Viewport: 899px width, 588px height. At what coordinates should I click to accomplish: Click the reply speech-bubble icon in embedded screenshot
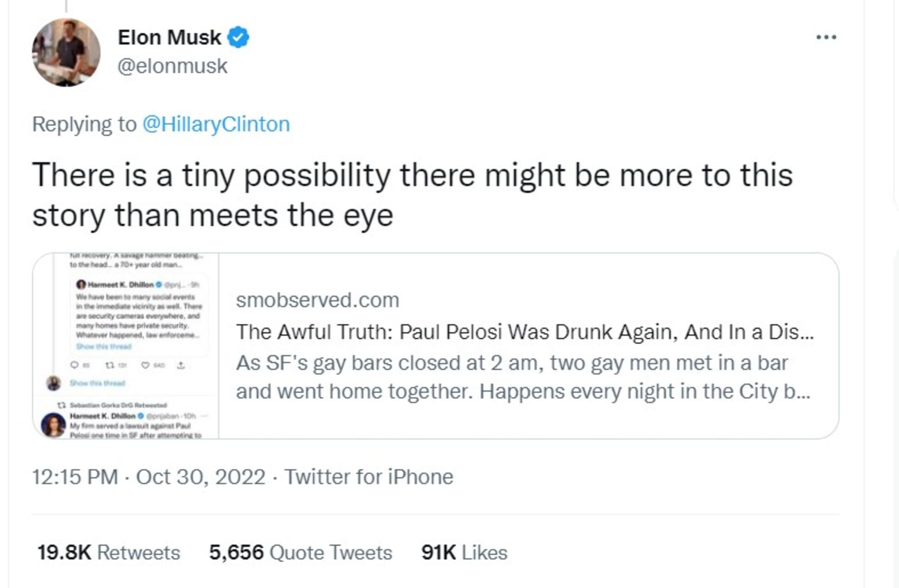pyautogui.click(x=75, y=365)
